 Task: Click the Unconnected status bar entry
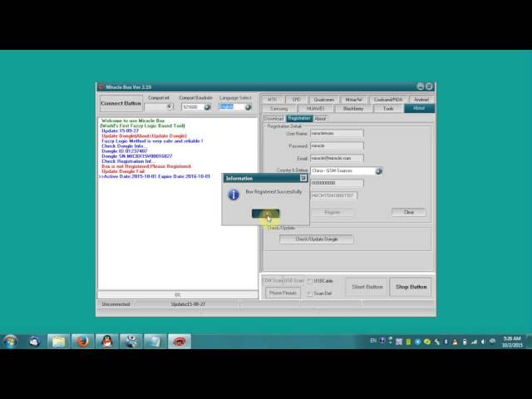(x=116, y=304)
